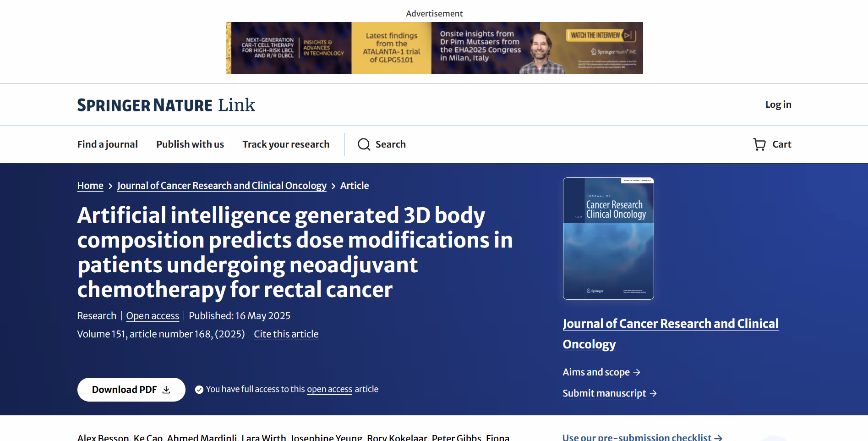The image size is (868, 441).
Task: Click the download arrow icon in Download PDF
Action: 166,390
